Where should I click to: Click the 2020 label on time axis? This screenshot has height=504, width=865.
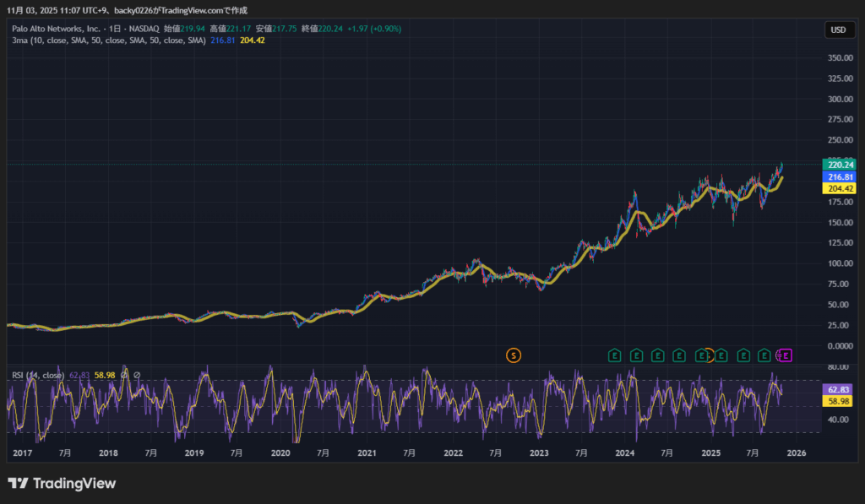point(280,453)
